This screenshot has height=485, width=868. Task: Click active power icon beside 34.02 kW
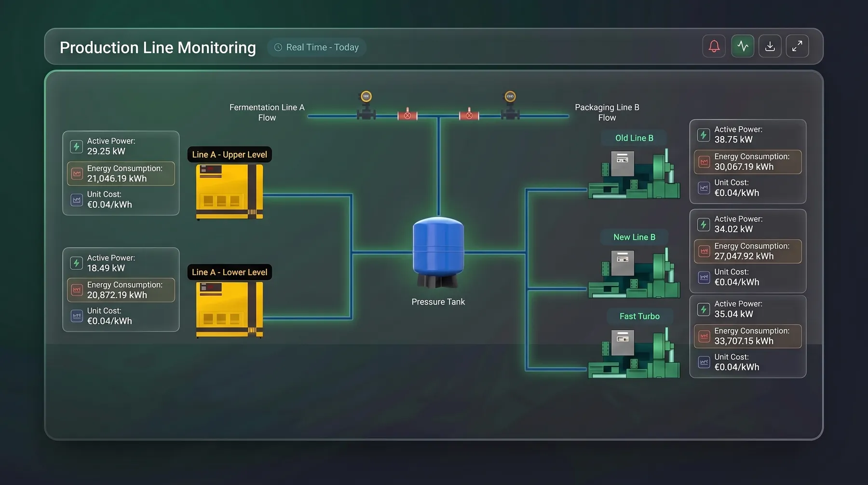704,224
